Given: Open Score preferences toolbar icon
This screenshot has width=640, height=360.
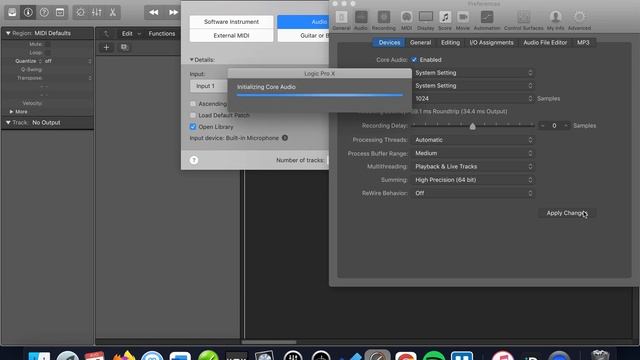Looking at the screenshot, I should pyautogui.click(x=445, y=20).
